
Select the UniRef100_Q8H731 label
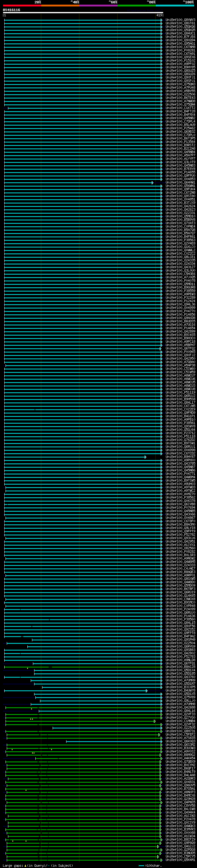(x=180, y=731)
